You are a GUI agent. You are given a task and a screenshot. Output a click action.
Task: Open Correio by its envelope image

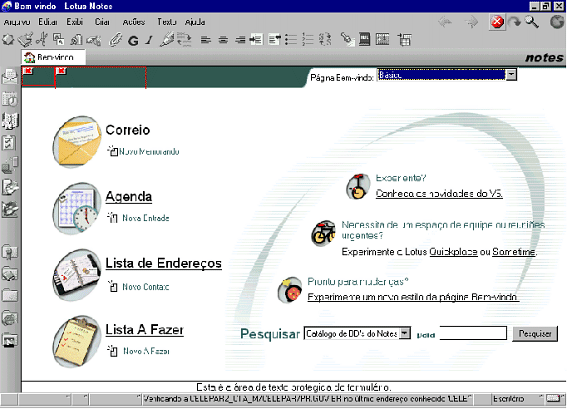coord(77,142)
